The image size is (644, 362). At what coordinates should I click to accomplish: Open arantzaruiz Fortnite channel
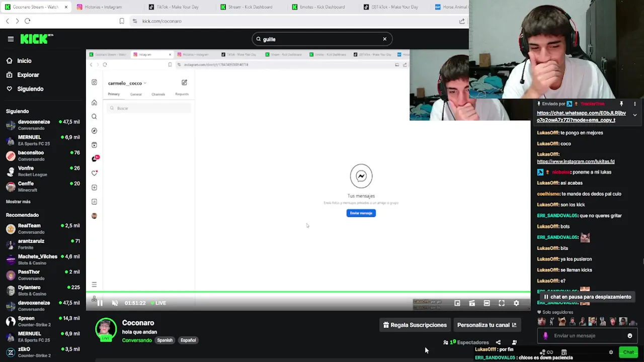tap(43, 244)
